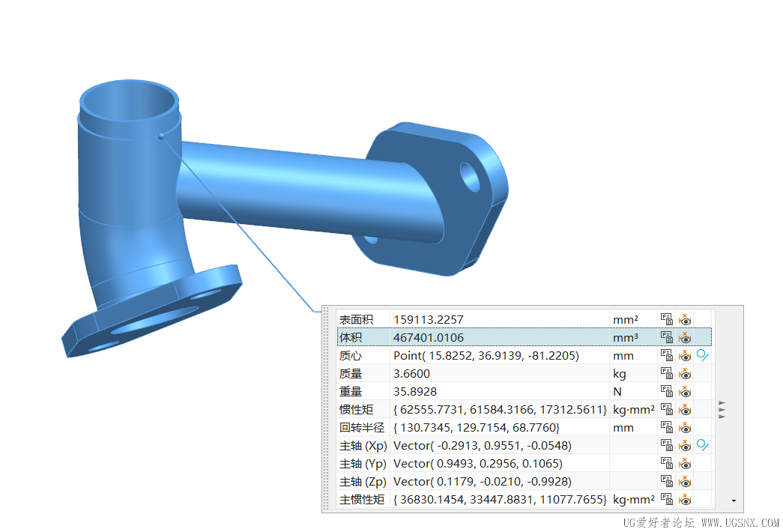This screenshot has height=532, width=783.
Task: Click the mm² unit cell
Action: tap(633, 319)
